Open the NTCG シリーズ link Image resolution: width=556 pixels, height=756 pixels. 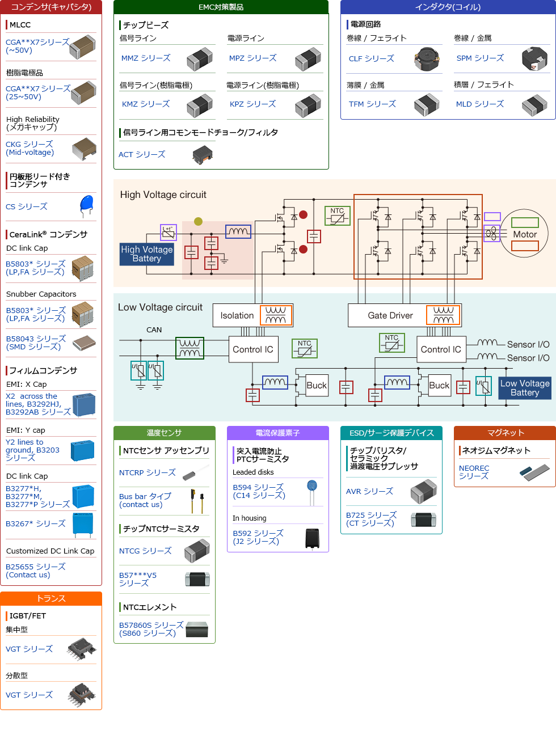pyautogui.click(x=145, y=551)
